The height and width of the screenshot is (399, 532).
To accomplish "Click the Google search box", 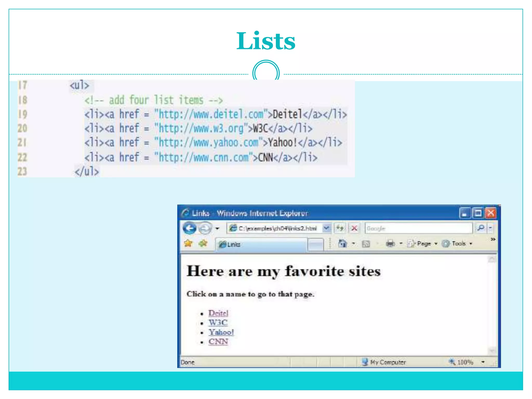I will click(x=418, y=228).
